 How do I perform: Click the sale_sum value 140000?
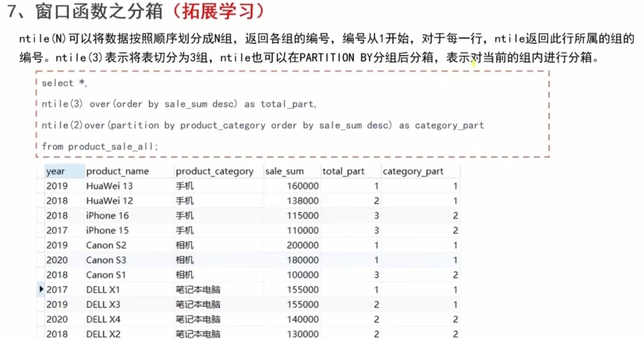point(303,319)
